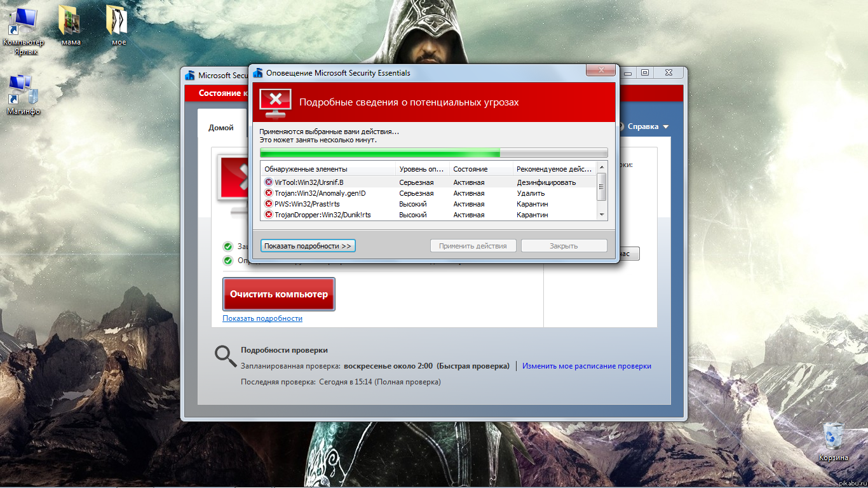Click the threat icon next to Trojan:Win32/Anomaly.gen!D
The height and width of the screenshot is (488, 868).
(x=269, y=193)
